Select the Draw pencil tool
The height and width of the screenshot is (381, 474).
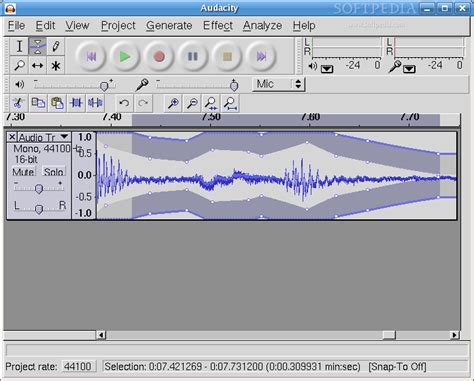[56, 47]
